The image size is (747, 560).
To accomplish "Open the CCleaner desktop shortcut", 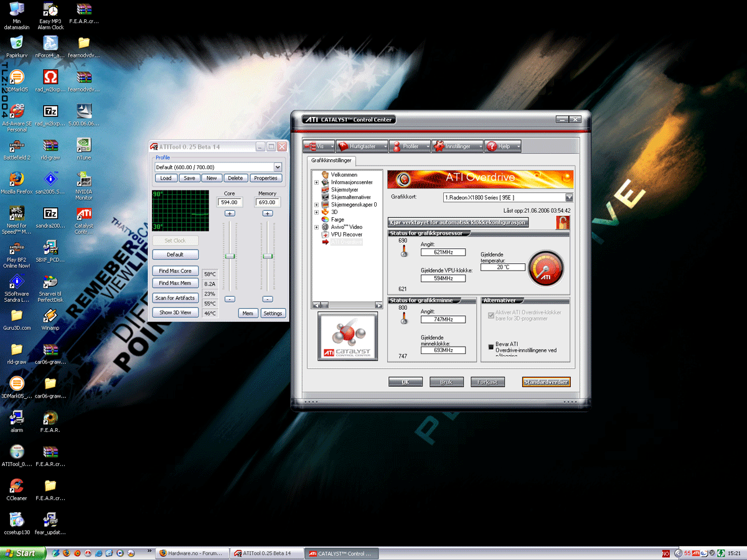I will point(17,485).
